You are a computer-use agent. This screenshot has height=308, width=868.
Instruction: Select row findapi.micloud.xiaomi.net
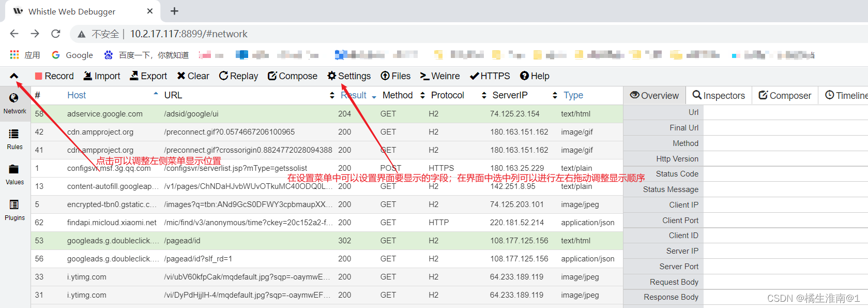tap(327, 223)
